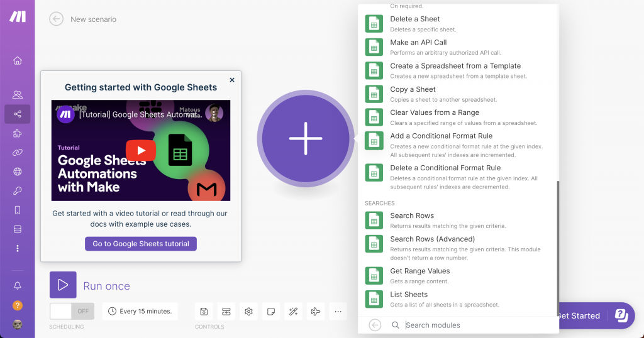Select Make an API Call module

click(x=458, y=47)
